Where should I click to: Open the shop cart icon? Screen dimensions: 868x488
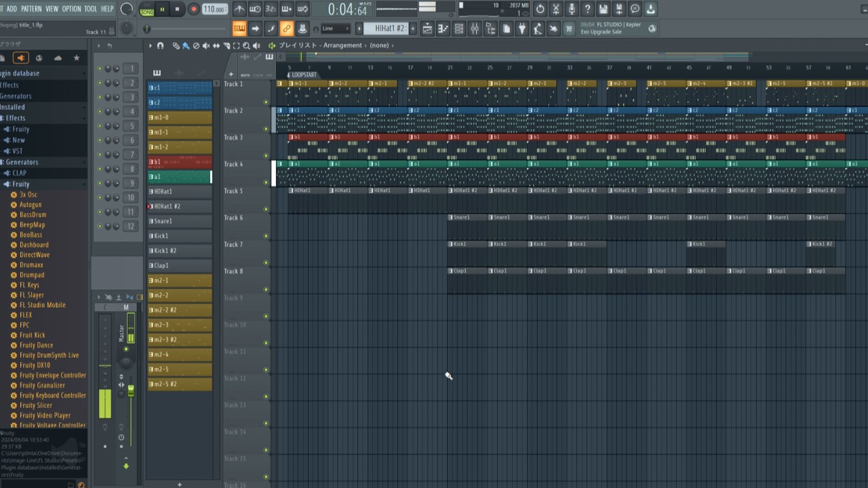pos(568,28)
